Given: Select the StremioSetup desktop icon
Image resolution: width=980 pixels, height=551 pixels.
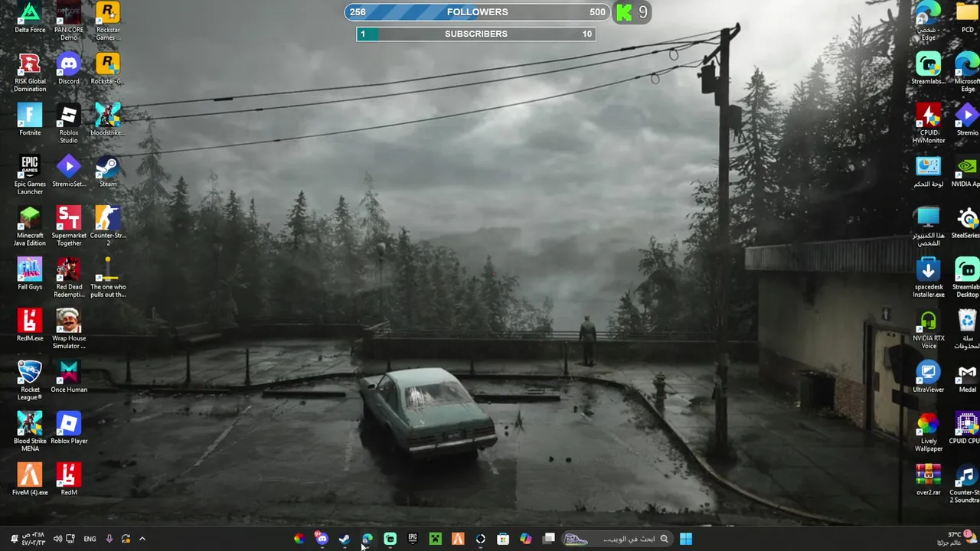Looking at the screenshot, I should [69, 171].
